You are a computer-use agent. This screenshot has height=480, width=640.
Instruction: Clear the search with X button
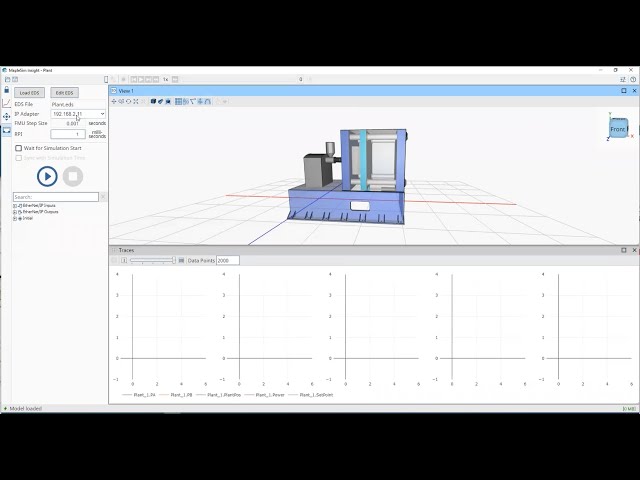(x=103, y=197)
